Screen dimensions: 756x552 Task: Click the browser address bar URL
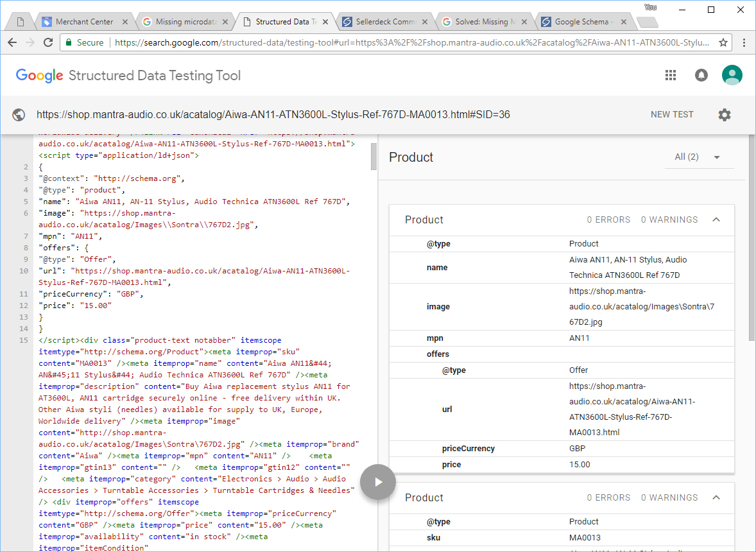click(x=411, y=42)
